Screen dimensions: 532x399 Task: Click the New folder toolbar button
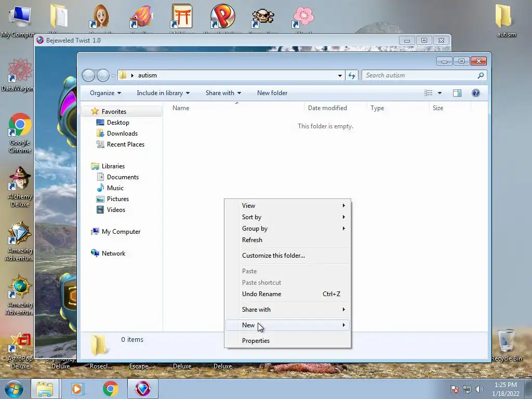tap(272, 93)
